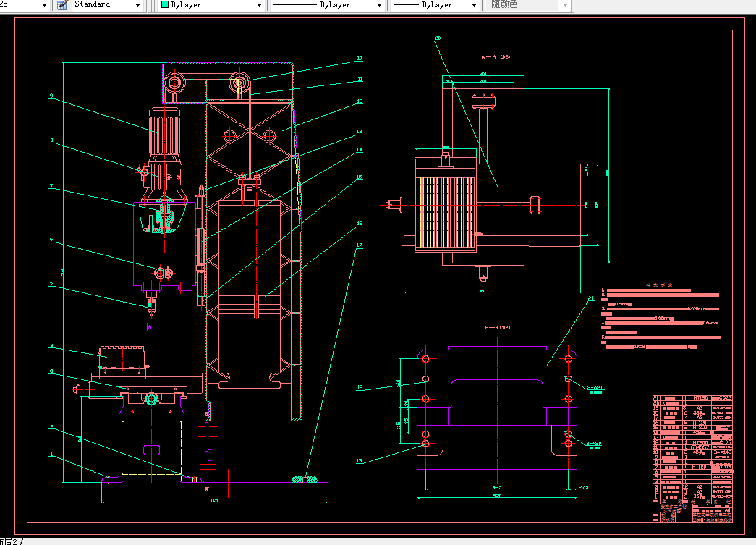
Task: Select part balloon number 8
Action: tap(51, 140)
